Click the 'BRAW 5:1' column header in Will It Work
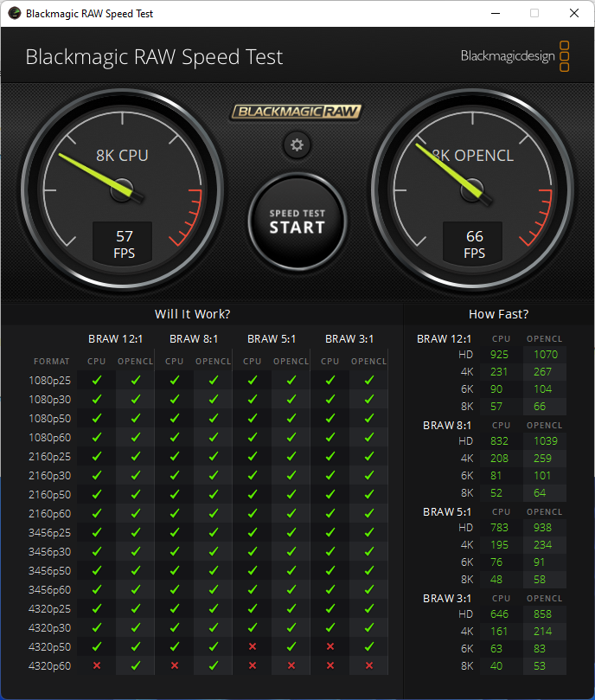 coord(272,339)
